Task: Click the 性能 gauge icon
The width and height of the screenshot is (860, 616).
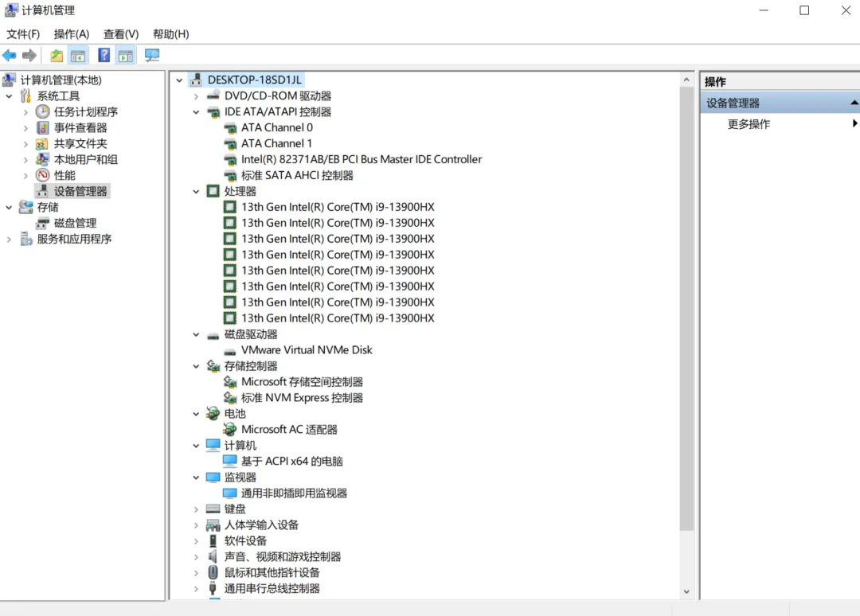Action: [43, 175]
